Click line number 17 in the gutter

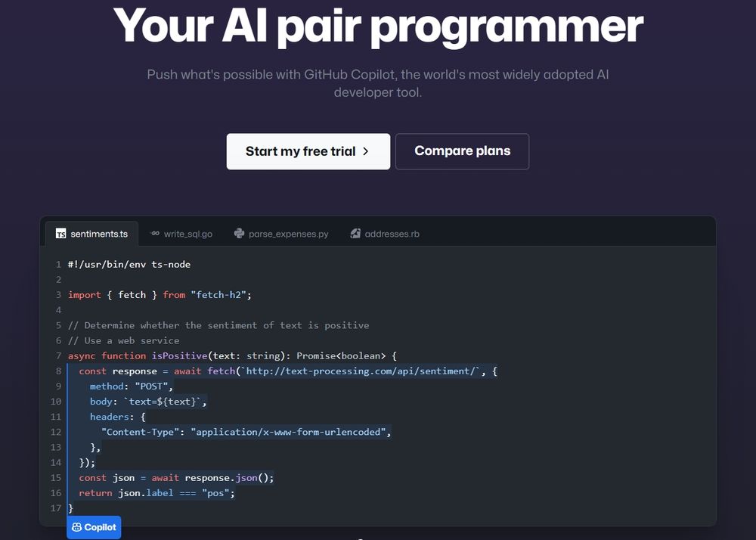pyautogui.click(x=56, y=508)
